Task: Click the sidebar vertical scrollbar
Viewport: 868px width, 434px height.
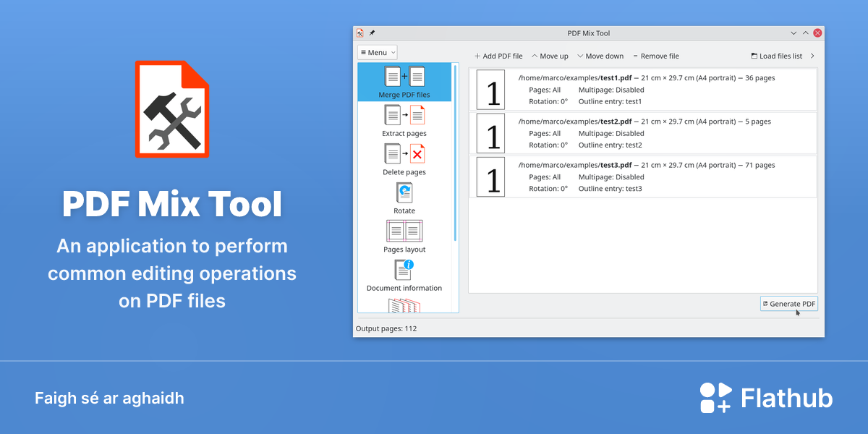Action: click(455, 152)
